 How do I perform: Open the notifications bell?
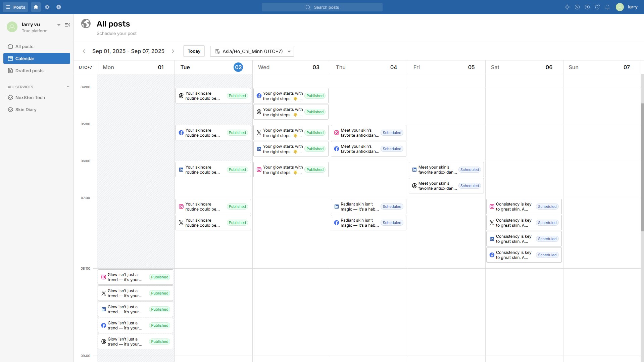click(x=607, y=7)
